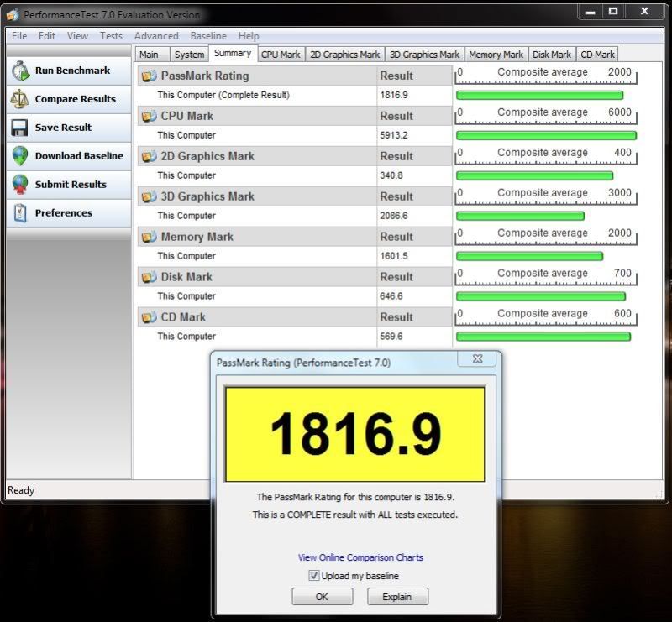Click the icon beside Memory Mark header

click(150, 238)
